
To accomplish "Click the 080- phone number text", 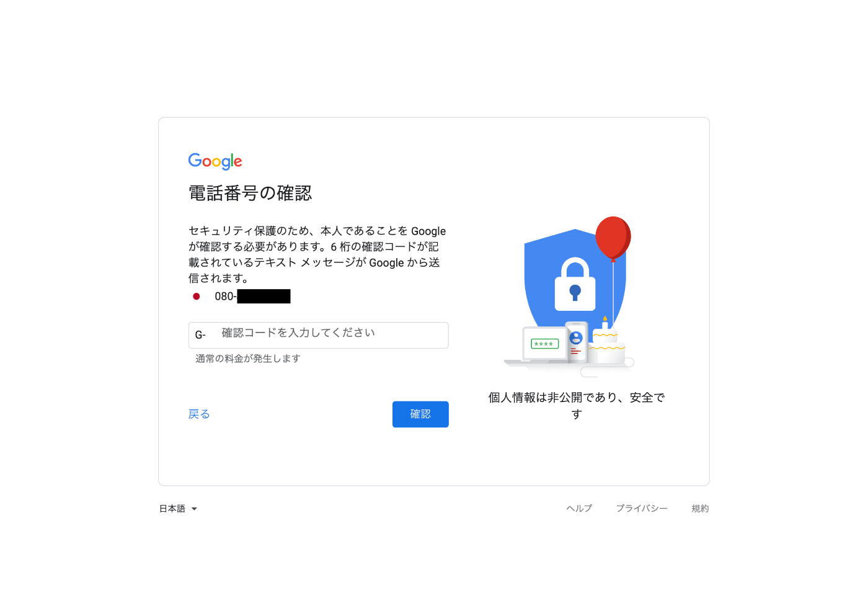I will [x=226, y=297].
